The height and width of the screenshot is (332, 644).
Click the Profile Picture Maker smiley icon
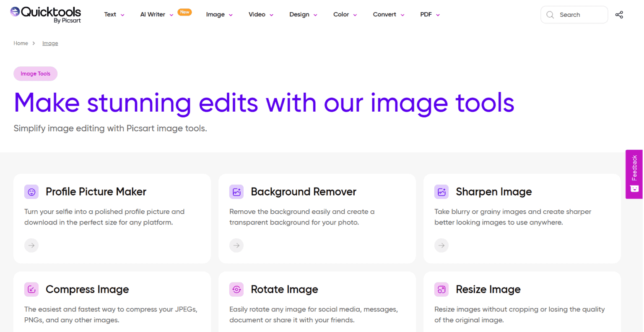[31, 192]
